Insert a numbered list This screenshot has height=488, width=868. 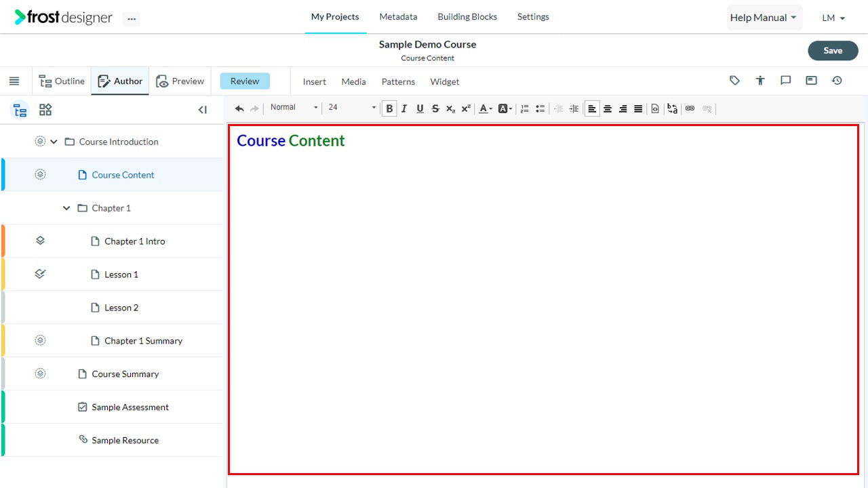(x=524, y=108)
